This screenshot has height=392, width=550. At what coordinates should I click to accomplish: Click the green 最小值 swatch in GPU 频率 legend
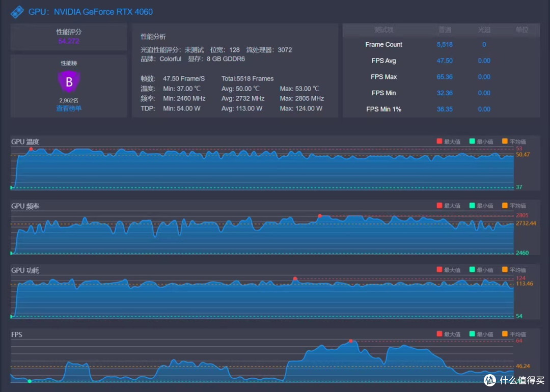pyautogui.click(x=472, y=206)
